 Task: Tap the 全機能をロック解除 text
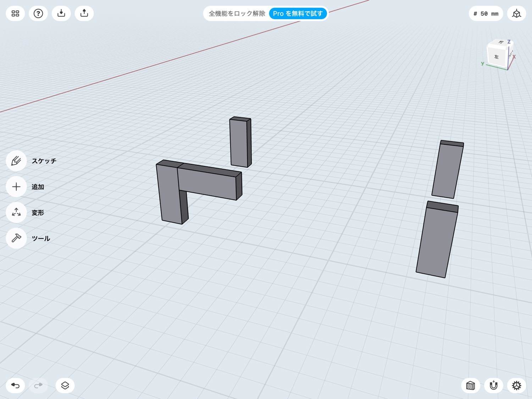pos(237,13)
